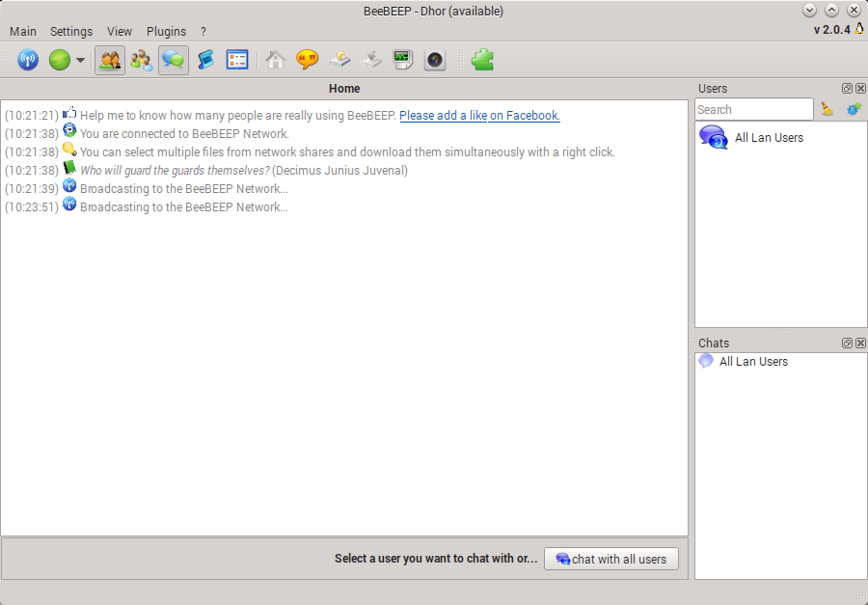Screen dimensions: 868x605
Task: Click the title bar up-arrow maximize button
Action: tap(831, 10)
